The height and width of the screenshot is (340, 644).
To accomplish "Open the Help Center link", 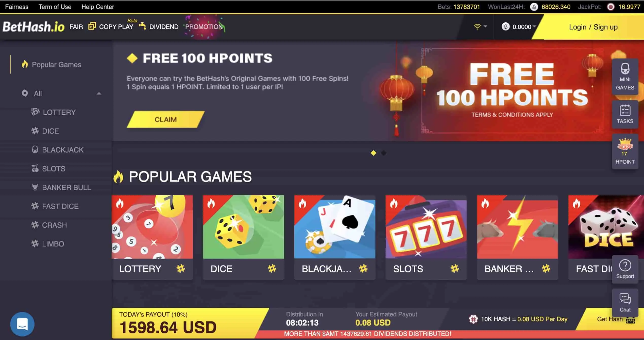I will [x=98, y=7].
